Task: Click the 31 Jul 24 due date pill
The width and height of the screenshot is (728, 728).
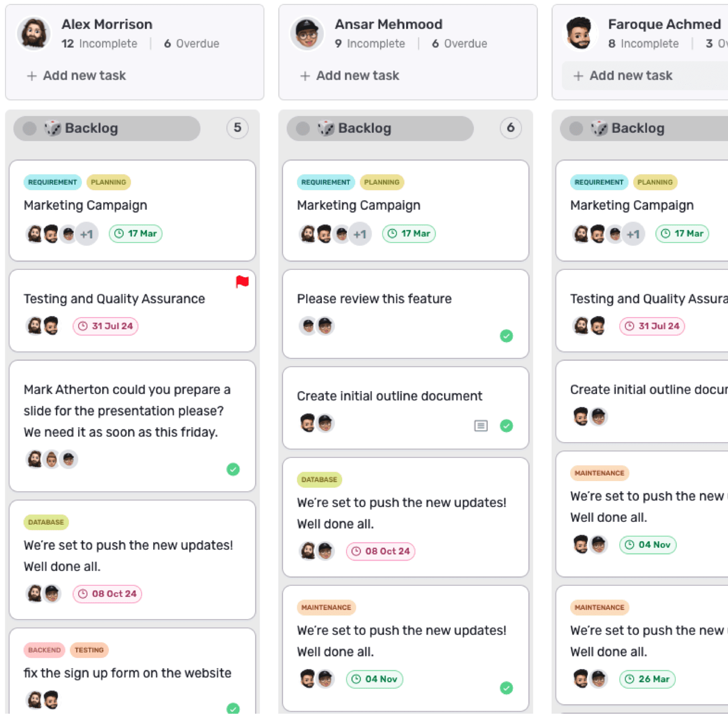Action: pyautogui.click(x=105, y=326)
